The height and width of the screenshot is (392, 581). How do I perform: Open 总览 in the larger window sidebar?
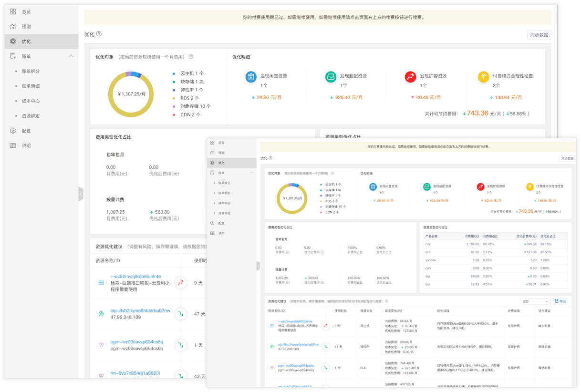pyautogui.click(x=26, y=11)
